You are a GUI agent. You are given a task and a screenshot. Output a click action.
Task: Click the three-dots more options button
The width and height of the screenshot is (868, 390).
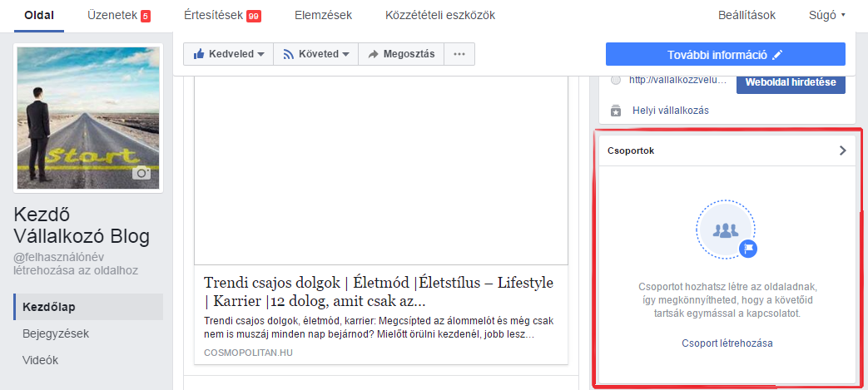coord(459,54)
